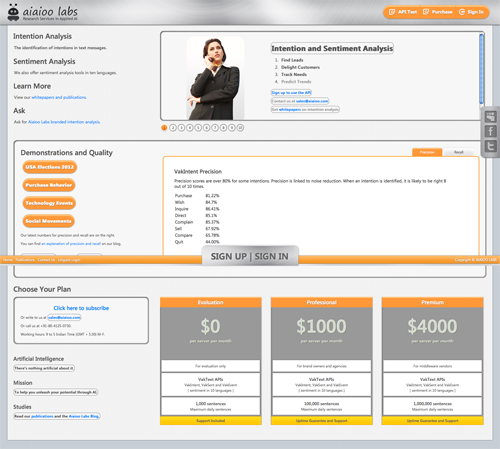Open the Purchase button in header

pyautogui.click(x=437, y=12)
